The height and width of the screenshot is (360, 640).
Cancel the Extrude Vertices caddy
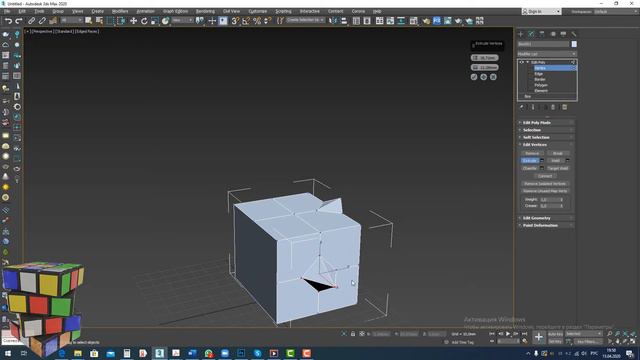[493, 77]
